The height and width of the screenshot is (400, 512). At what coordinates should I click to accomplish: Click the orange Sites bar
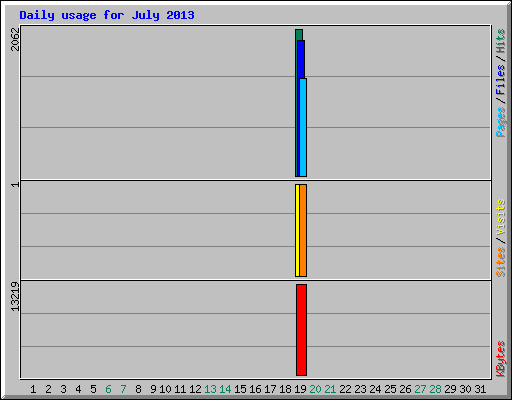point(303,230)
